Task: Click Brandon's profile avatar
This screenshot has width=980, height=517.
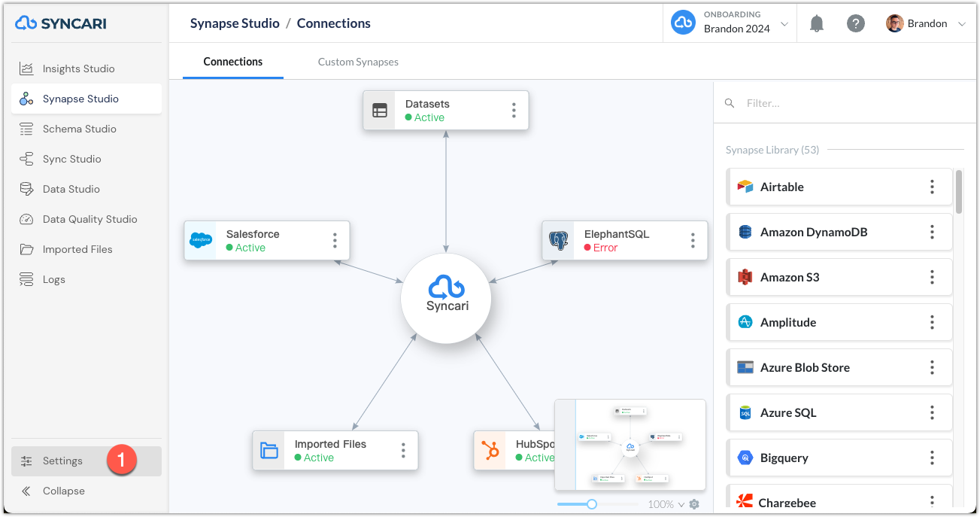Action: 894,23
